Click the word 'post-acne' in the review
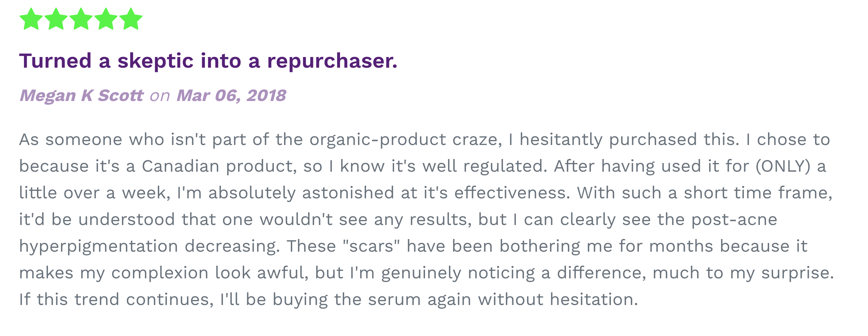This screenshot has height=336, width=868. coord(734,220)
